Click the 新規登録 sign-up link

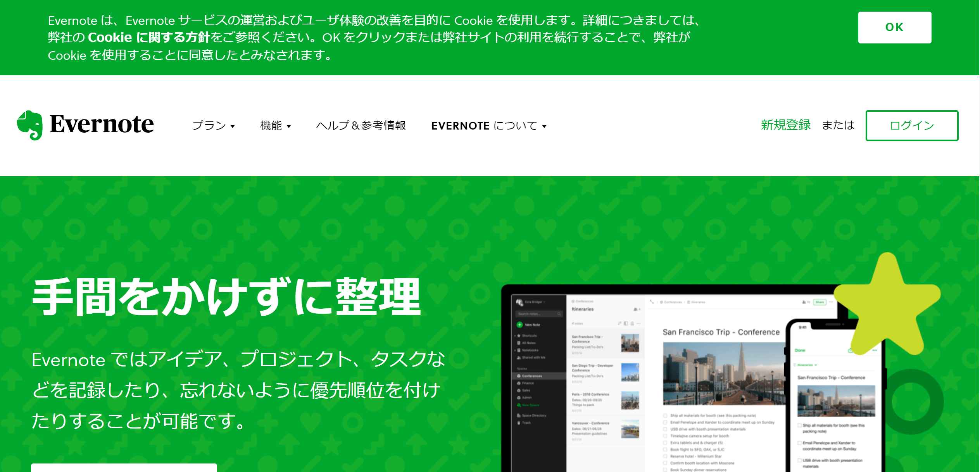(x=786, y=125)
